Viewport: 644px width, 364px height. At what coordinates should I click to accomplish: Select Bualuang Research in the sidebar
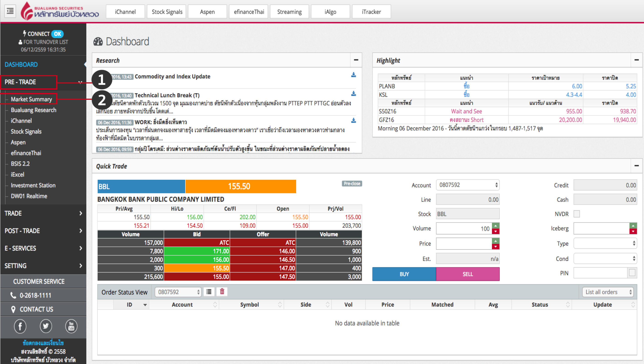pyautogui.click(x=34, y=110)
